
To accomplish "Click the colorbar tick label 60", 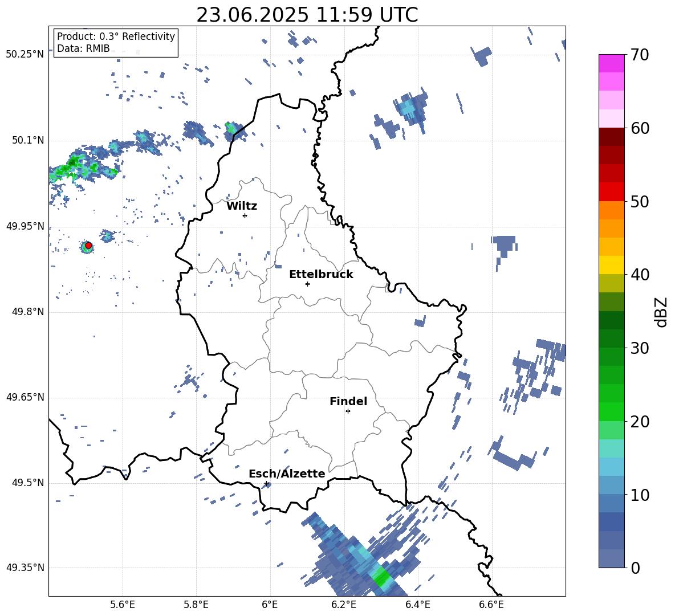I will pos(640,128).
